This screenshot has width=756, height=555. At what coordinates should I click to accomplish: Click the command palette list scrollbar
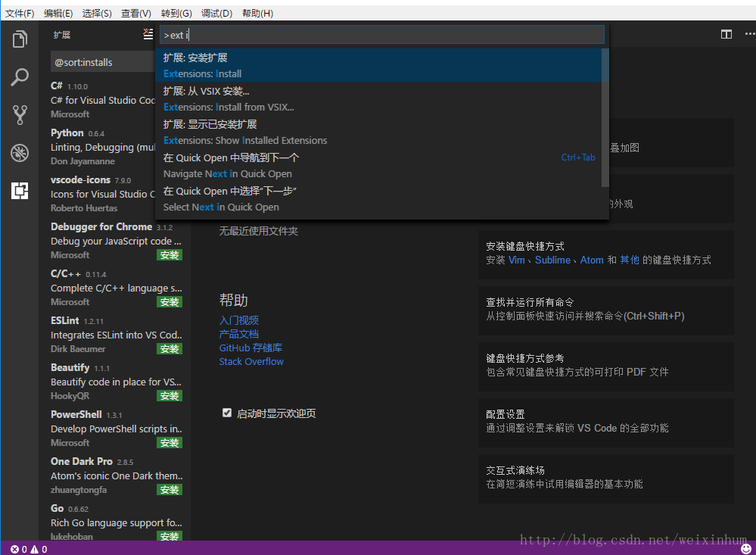pyautogui.click(x=605, y=117)
